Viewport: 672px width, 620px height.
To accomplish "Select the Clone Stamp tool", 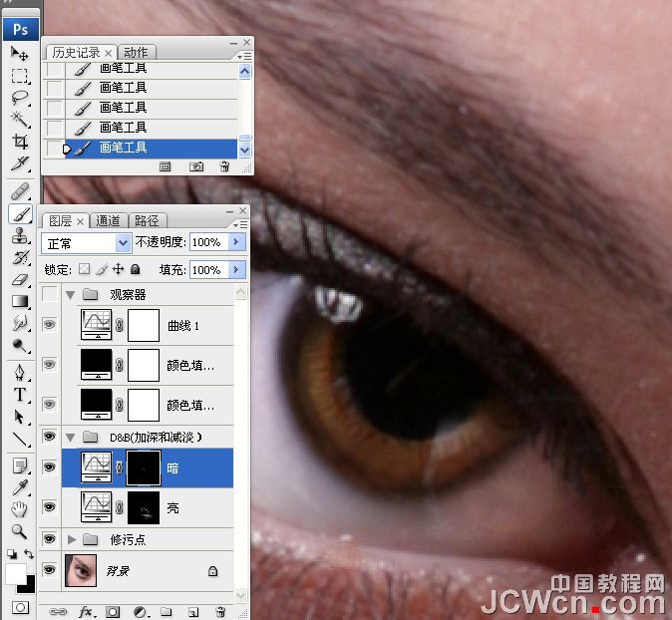I will click(19, 236).
